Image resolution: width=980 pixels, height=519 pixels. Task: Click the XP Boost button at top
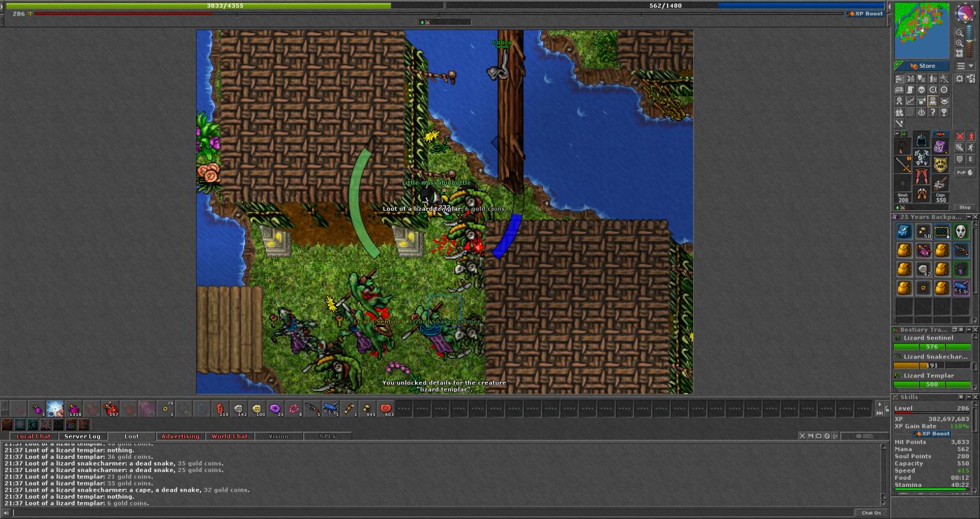(x=865, y=14)
